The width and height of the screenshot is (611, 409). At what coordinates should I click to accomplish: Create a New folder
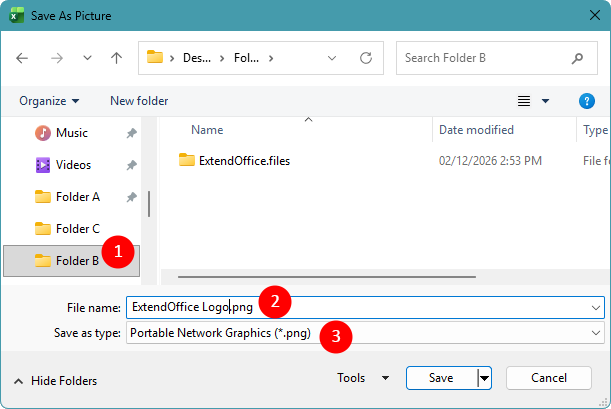click(x=139, y=101)
